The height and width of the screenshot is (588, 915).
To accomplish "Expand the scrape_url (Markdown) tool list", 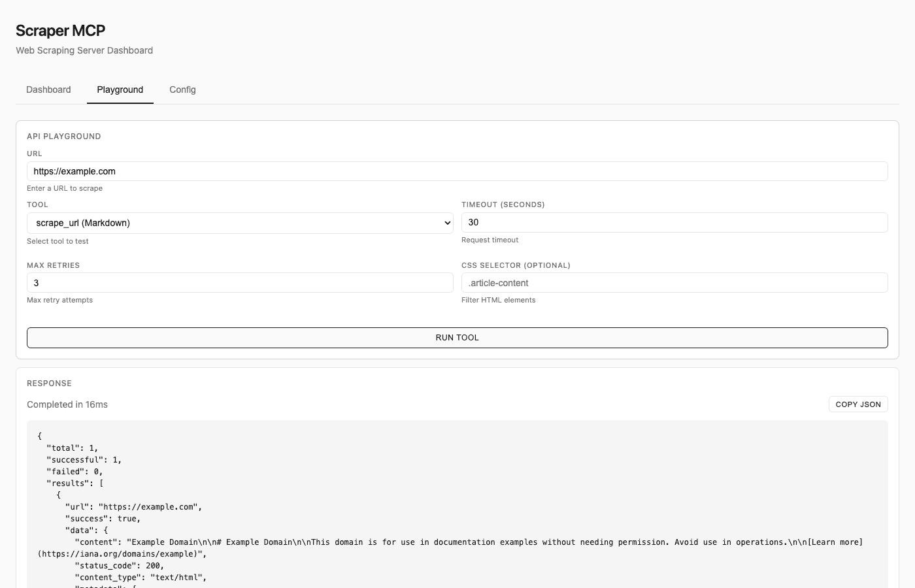I will pyautogui.click(x=239, y=223).
